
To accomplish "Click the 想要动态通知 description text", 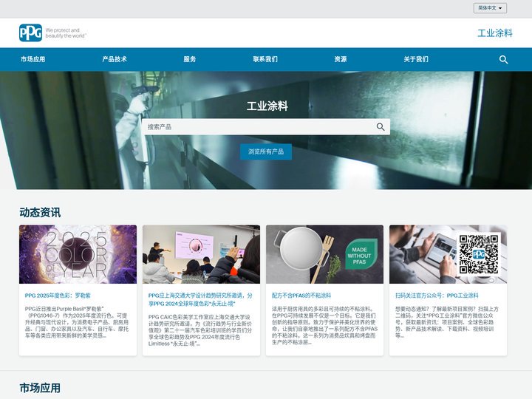I will click(446, 322).
